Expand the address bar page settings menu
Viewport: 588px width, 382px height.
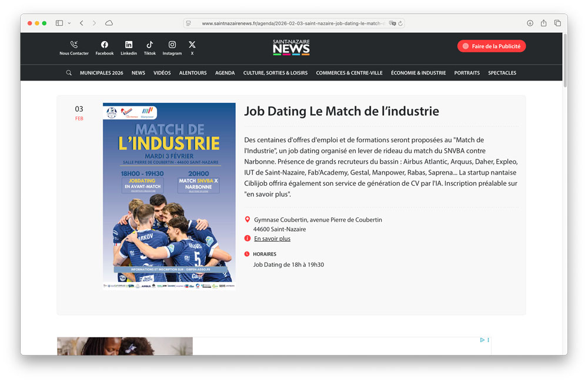click(x=188, y=23)
